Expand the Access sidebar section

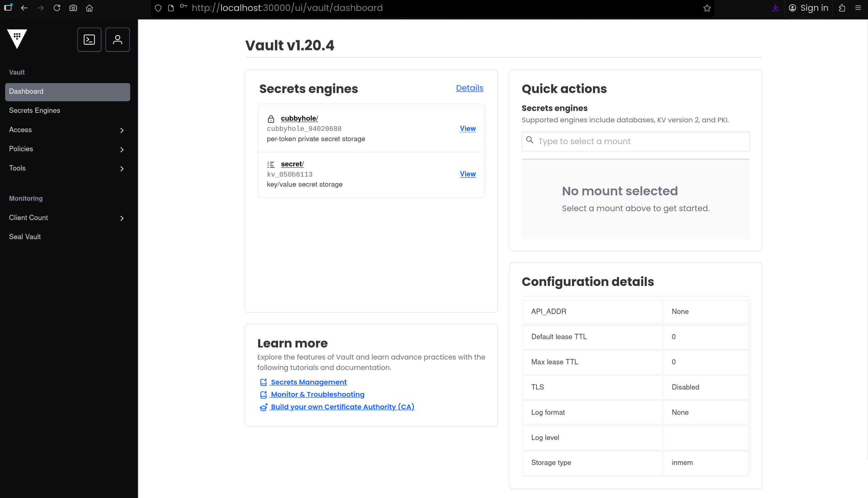(67, 130)
